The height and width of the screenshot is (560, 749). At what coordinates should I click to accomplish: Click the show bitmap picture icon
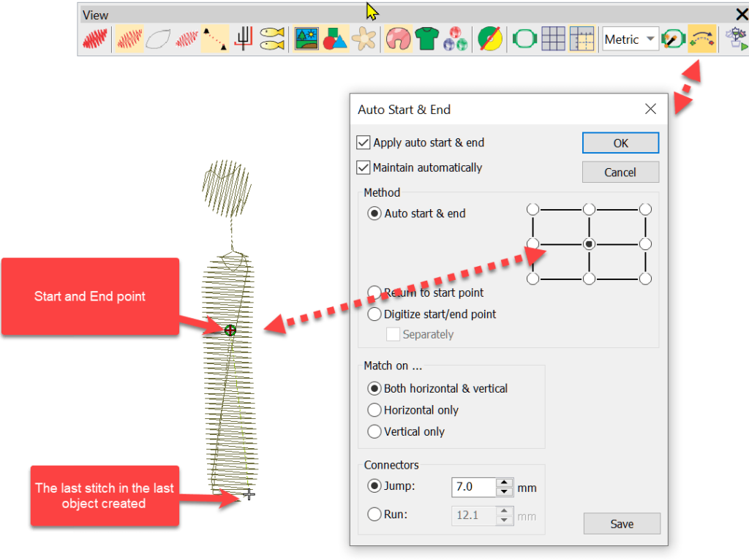[x=306, y=39]
